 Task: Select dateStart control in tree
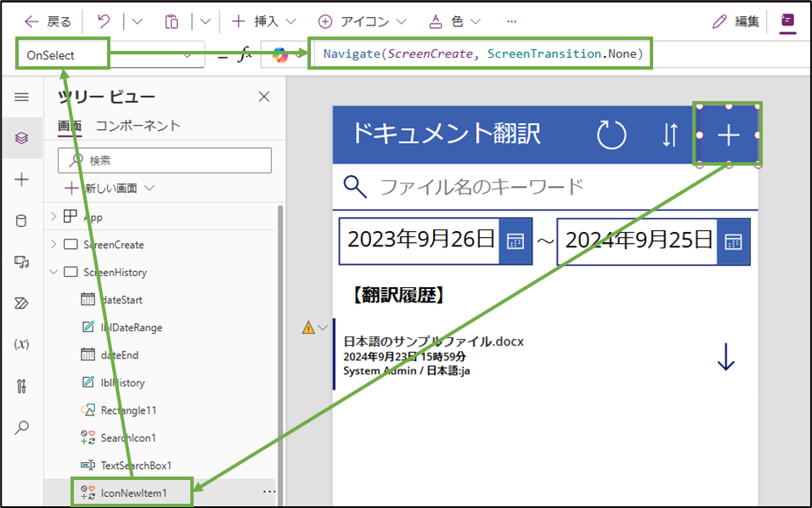(121, 300)
